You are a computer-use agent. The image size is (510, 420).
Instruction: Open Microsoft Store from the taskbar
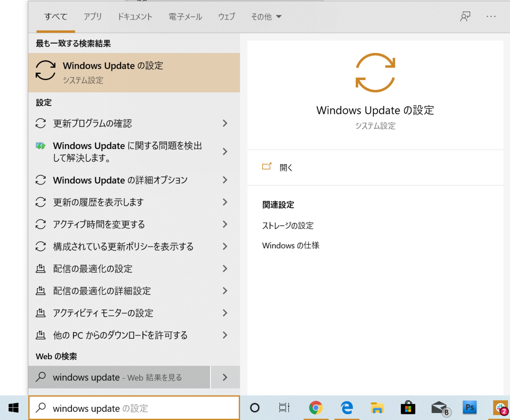[x=408, y=408]
